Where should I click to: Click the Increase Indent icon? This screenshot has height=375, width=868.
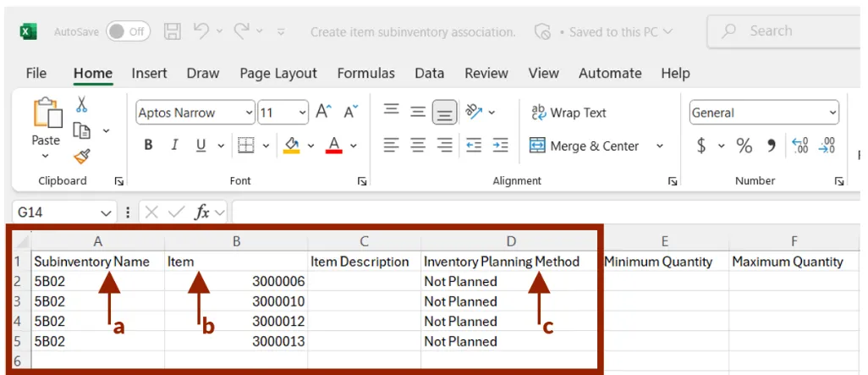pos(500,146)
